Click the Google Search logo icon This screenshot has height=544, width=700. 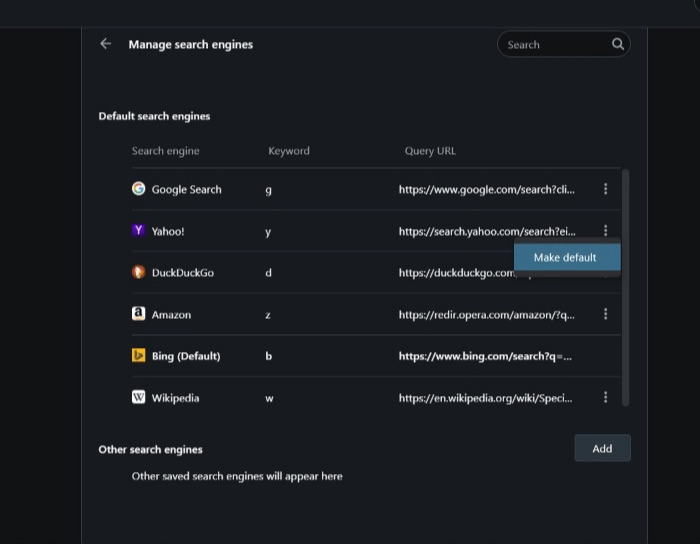(139, 189)
